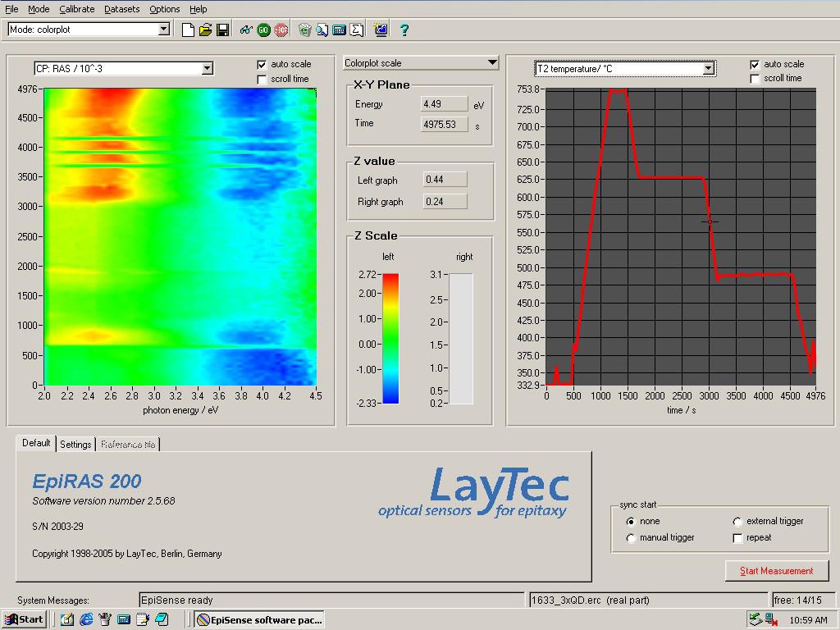840x630 pixels.
Task: Click the 'EpiSense ready' system message field
Action: (x=331, y=600)
